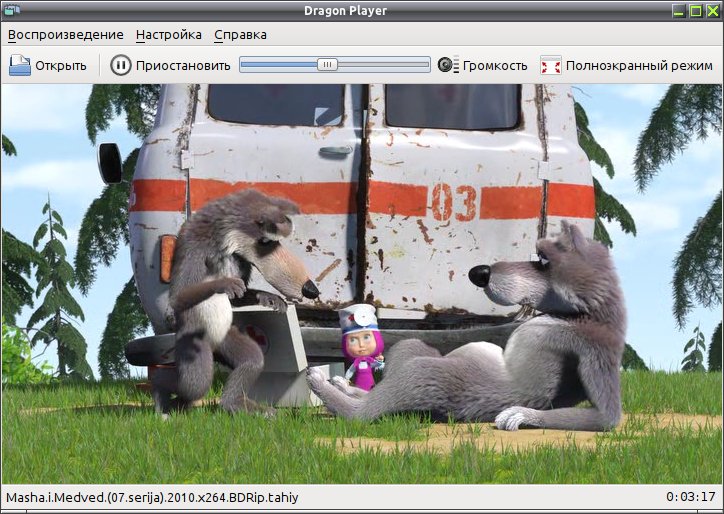Click the Dragon Player title bar text
Image resolution: width=724 pixels, height=514 pixels.
[345, 11]
